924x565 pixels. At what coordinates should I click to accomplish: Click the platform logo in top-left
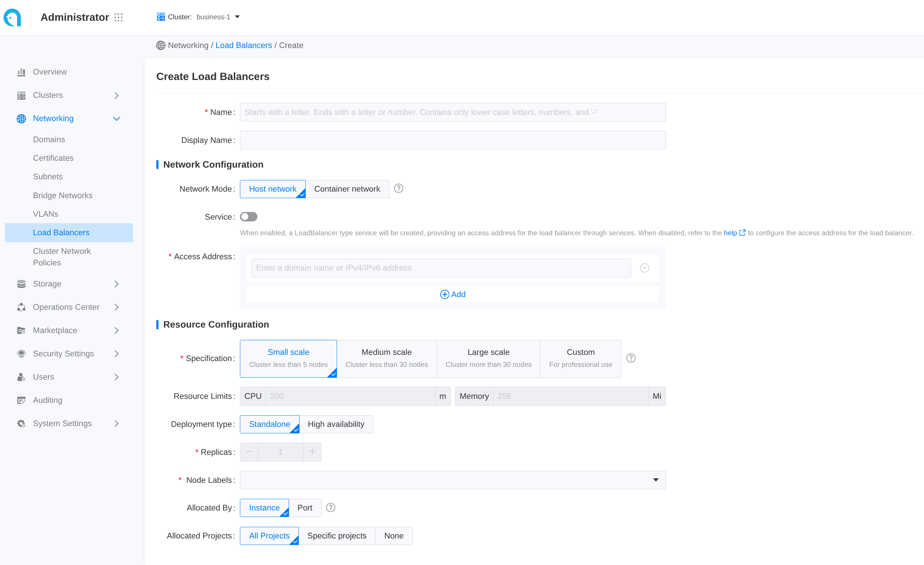coord(13,17)
